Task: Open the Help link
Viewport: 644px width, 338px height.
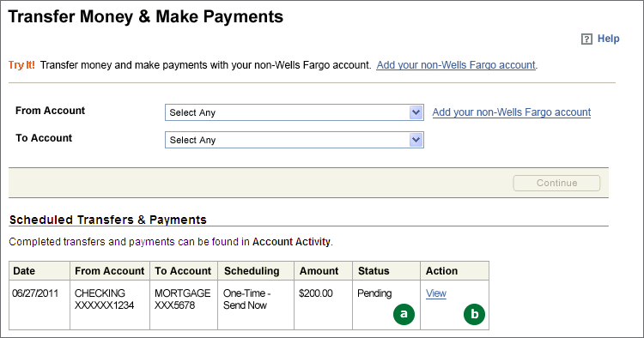Action: pyautogui.click(x=608, y=39)
